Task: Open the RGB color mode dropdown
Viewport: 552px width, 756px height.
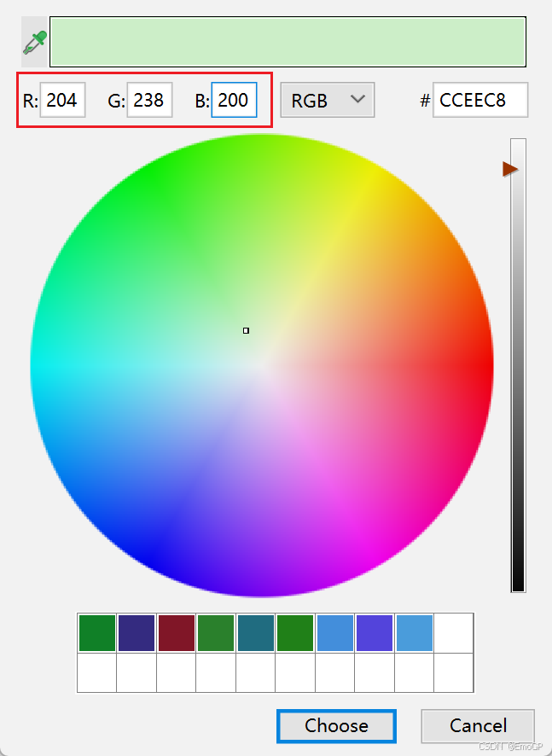Action: point(328,100)
